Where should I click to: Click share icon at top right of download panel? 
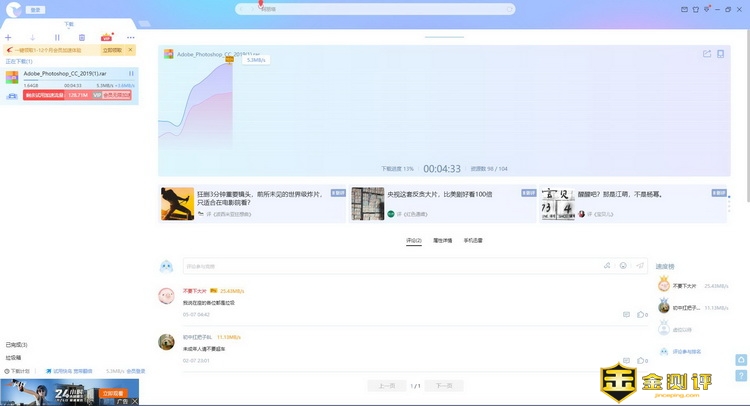tap(707, 54)
